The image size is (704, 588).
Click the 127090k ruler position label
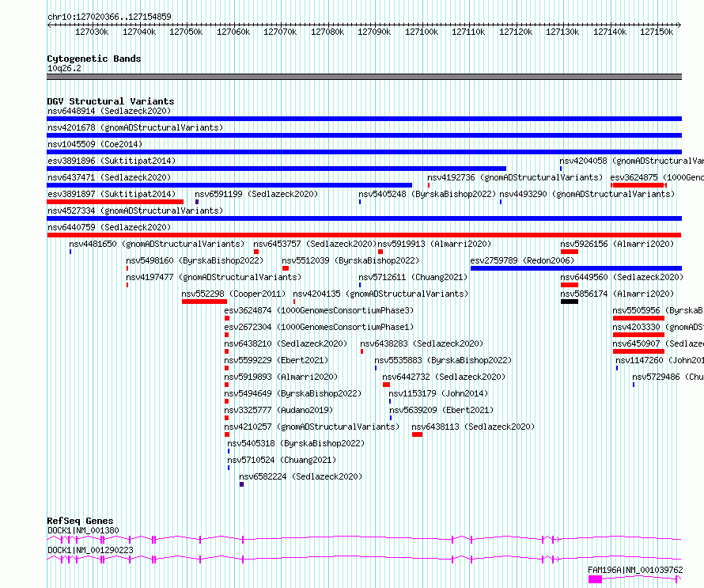[x=374, y=32]
